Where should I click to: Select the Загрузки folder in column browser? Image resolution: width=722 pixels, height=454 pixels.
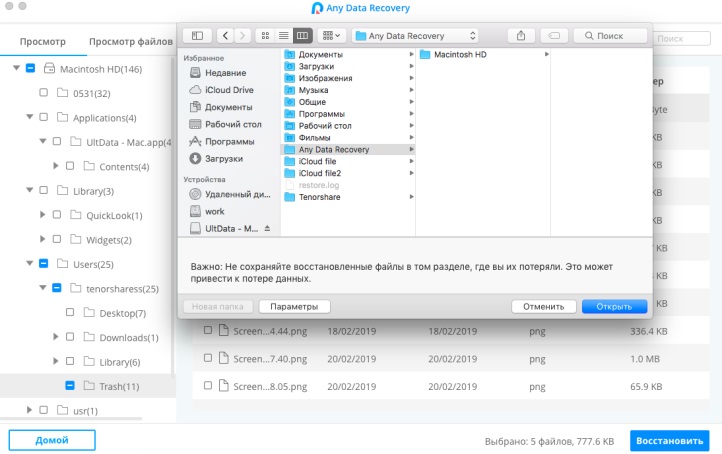click(348, 66)
